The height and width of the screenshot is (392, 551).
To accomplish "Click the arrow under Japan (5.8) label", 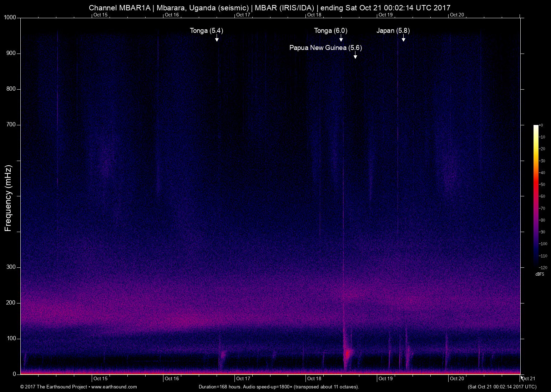I will tap(403, 38).
